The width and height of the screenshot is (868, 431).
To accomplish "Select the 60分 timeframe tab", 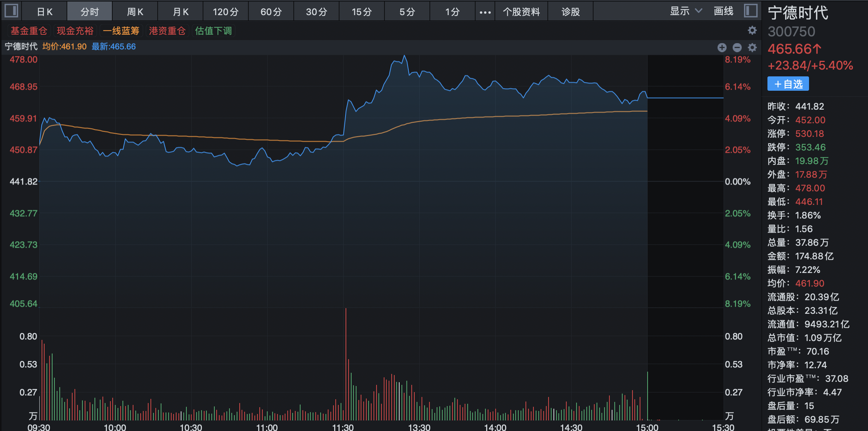I will [271, 12].
